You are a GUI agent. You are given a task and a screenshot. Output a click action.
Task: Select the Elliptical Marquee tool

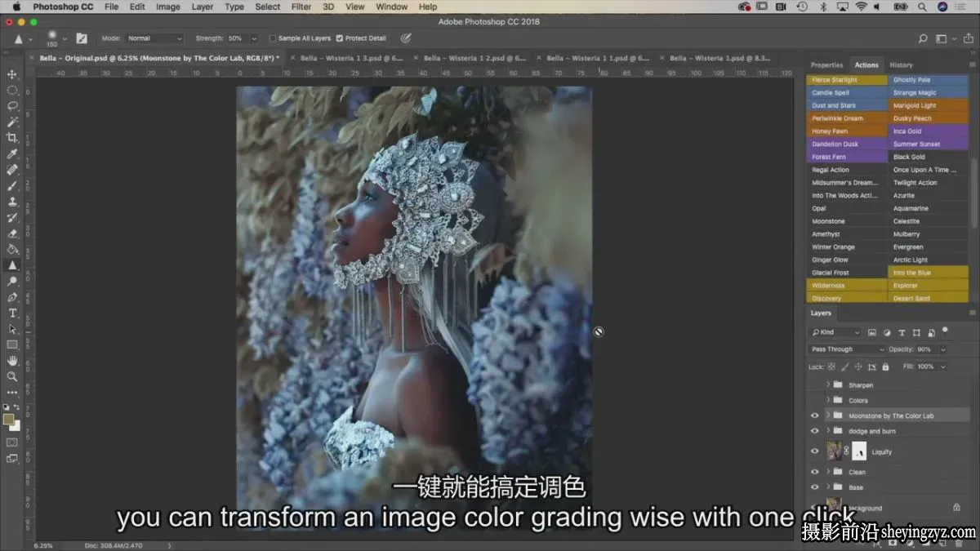[x=12, y=90]
